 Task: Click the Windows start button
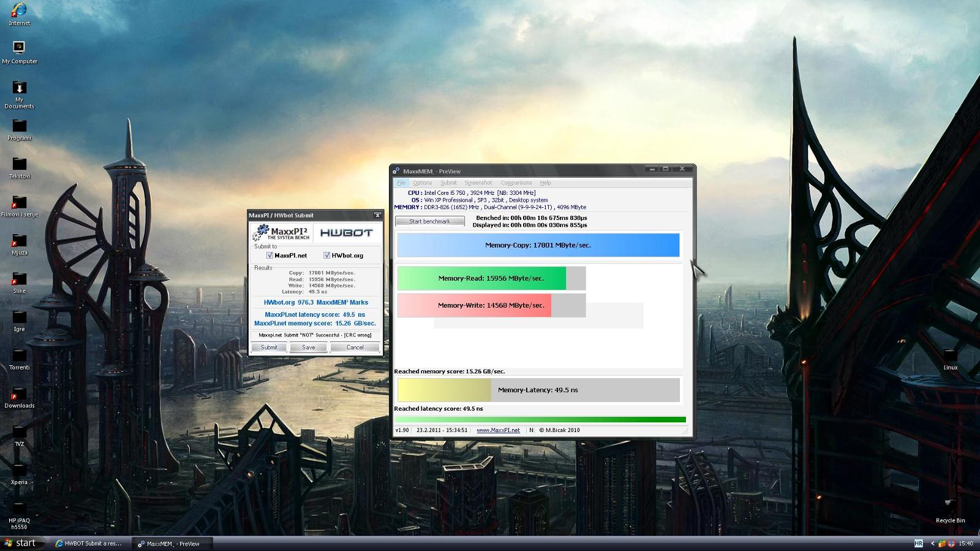21,543
